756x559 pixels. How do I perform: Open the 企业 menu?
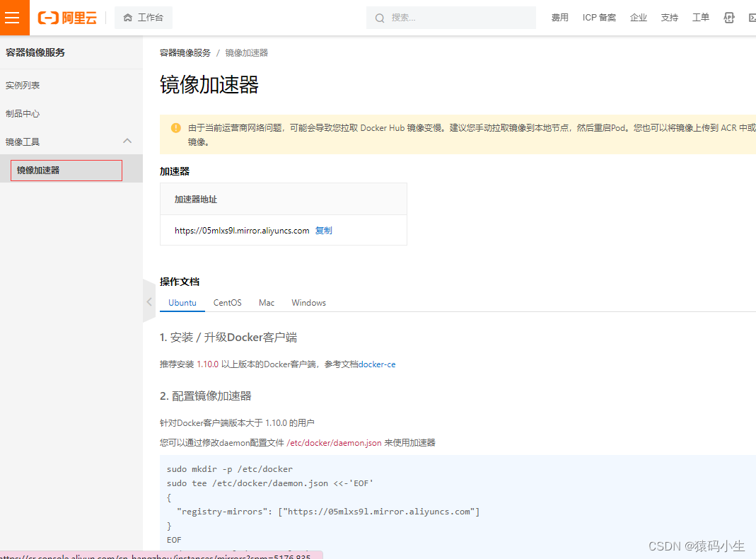point(639,18)
